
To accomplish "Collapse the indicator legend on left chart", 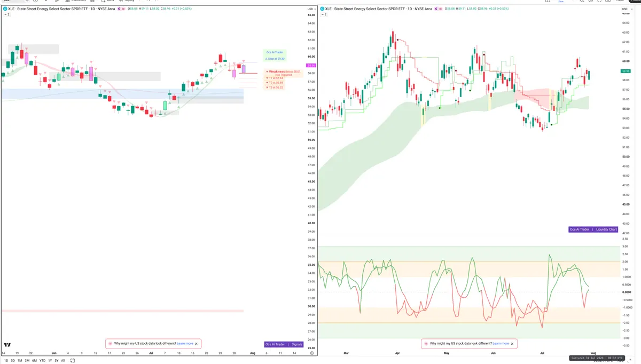I will click(7, 14).
